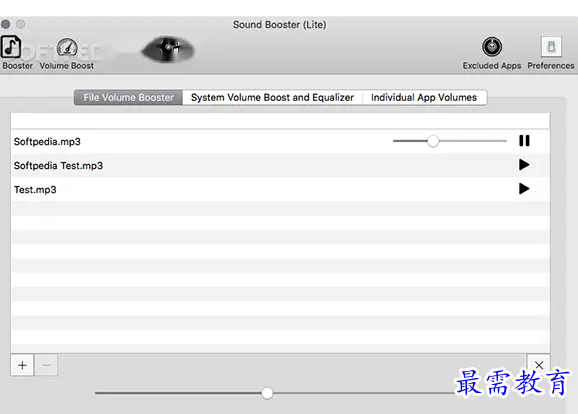Select the Softpedia Test.mp3 file row
The height and width of the screenshot is (414, 578).
coord(280,165)
